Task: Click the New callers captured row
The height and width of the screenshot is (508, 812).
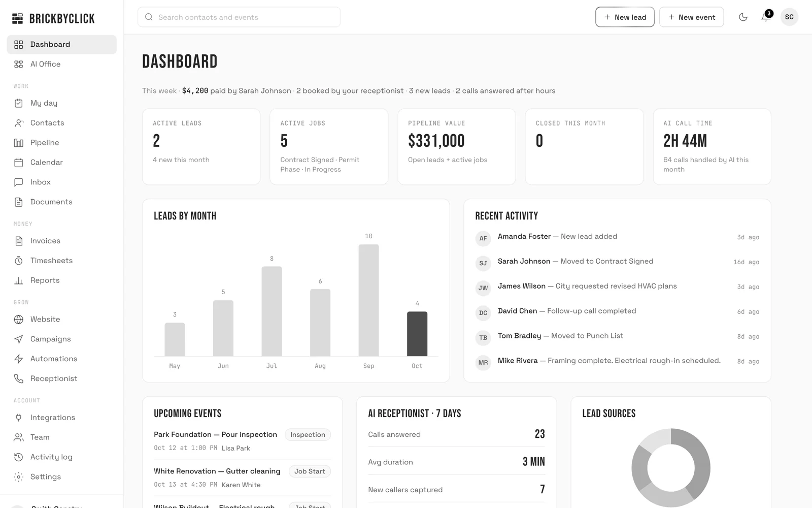Action: tap(456, 490)
